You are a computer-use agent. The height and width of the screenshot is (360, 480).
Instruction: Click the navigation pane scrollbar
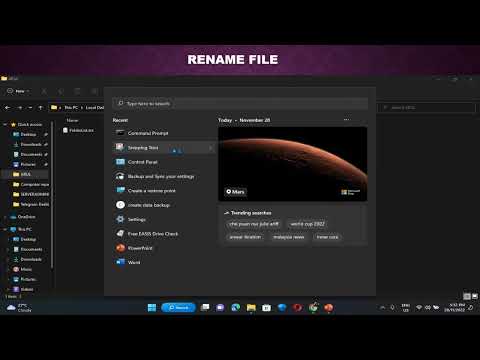[52, 195]
